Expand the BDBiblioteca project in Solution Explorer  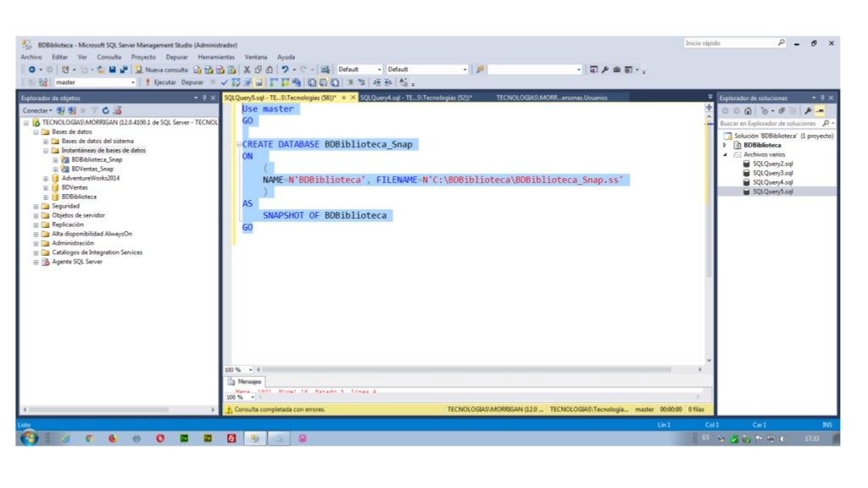[725, 145]
